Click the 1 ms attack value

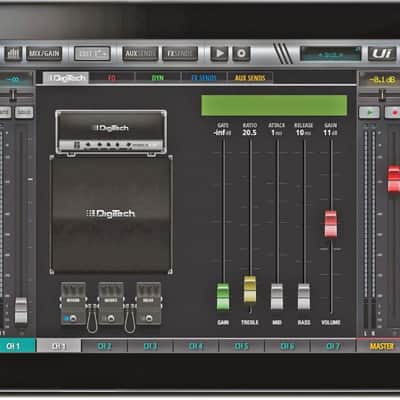click(x=276, y=133)
